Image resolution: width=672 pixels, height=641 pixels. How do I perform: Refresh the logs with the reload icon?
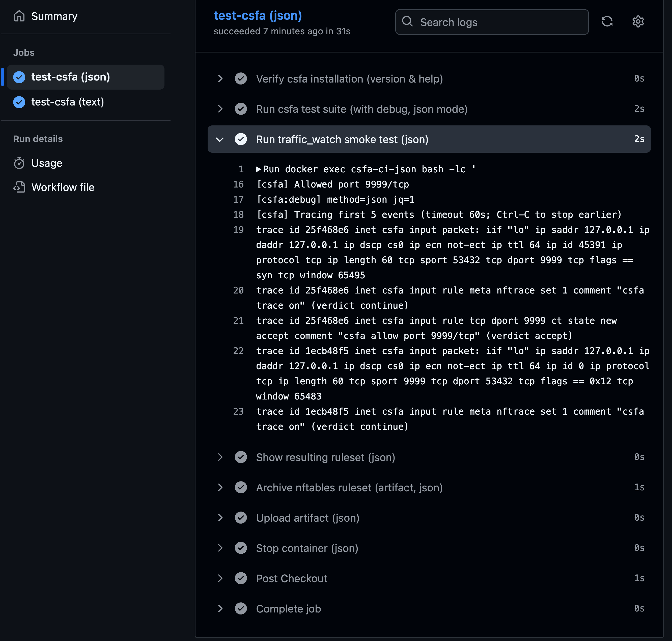tap(607, 21)
